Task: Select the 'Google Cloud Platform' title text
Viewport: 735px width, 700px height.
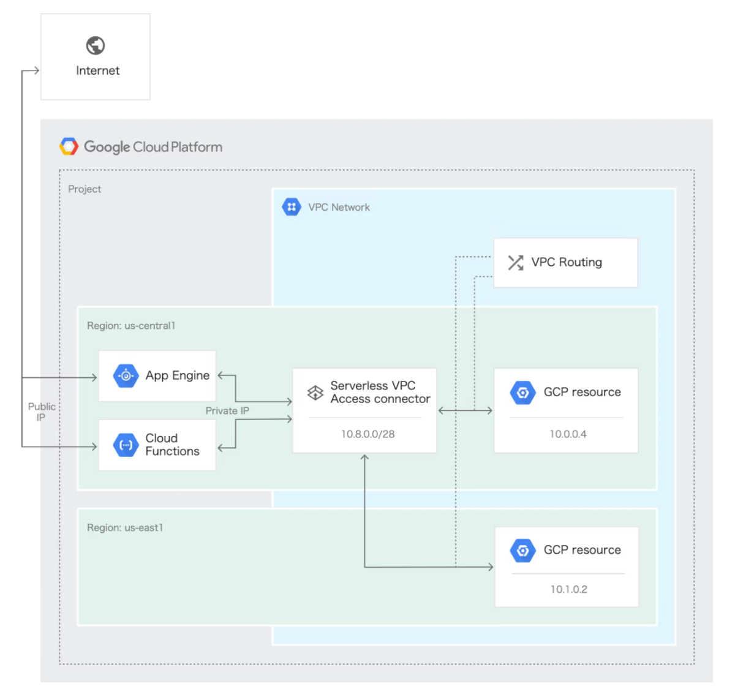Action: click(153, 147)
